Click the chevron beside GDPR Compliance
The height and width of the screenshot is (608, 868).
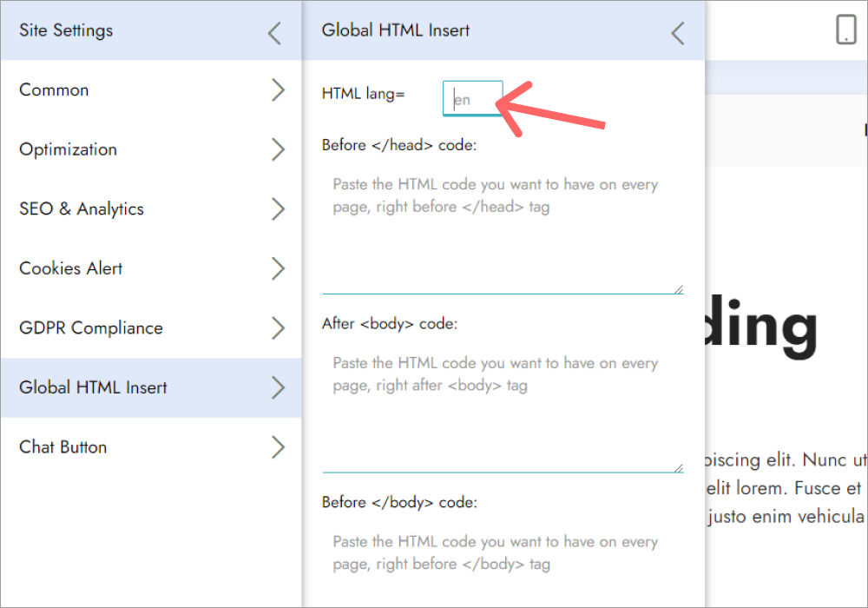coord(277,328)
